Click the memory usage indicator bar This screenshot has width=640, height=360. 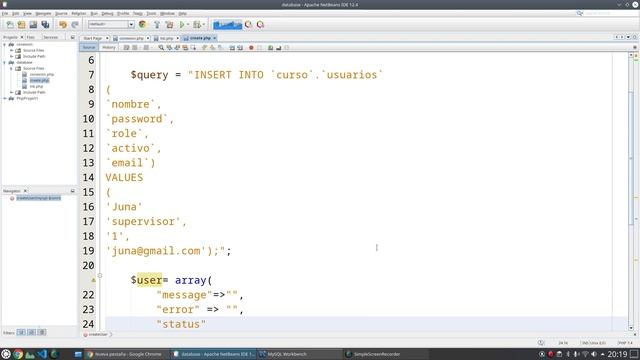tap(227, 24)
